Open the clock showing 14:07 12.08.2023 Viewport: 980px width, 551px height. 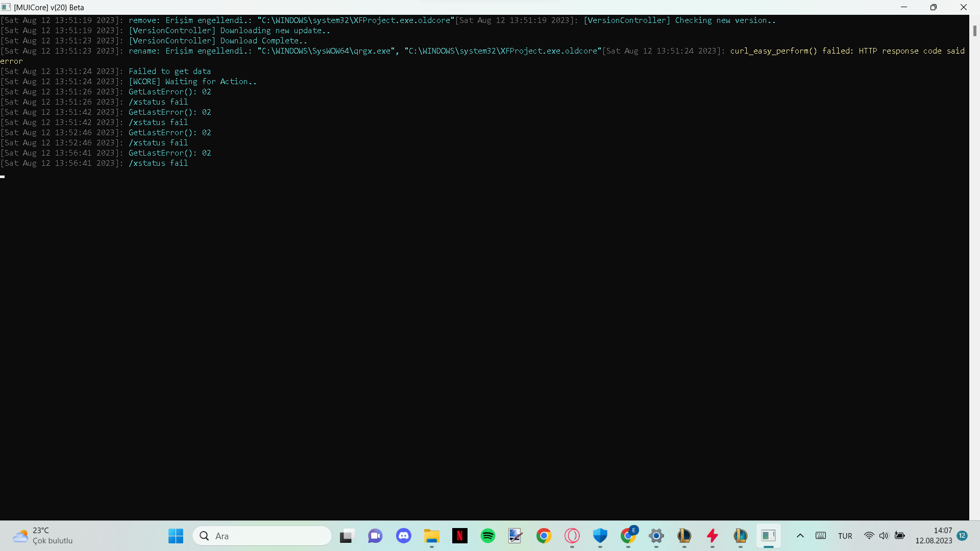(x=934, y=536)
